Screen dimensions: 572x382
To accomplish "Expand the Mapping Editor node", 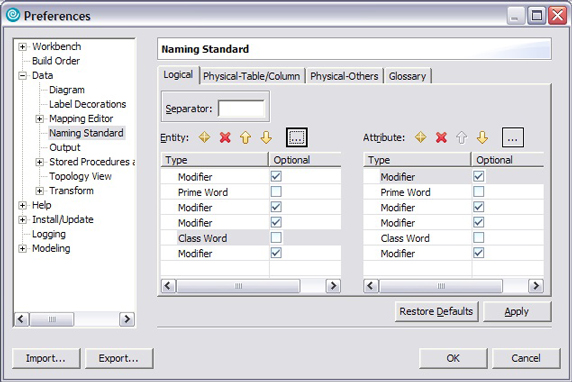I will click(x=40, y=119).
